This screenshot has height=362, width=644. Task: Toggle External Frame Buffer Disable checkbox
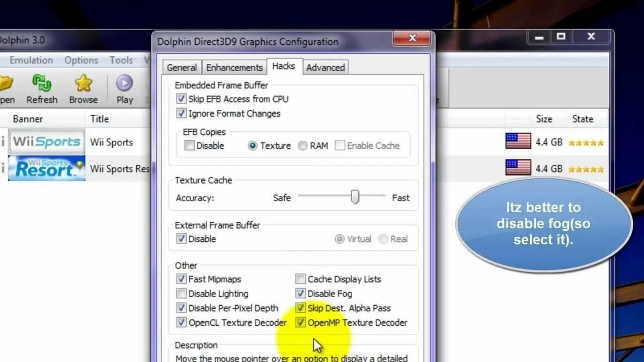[x=182, y=239]
